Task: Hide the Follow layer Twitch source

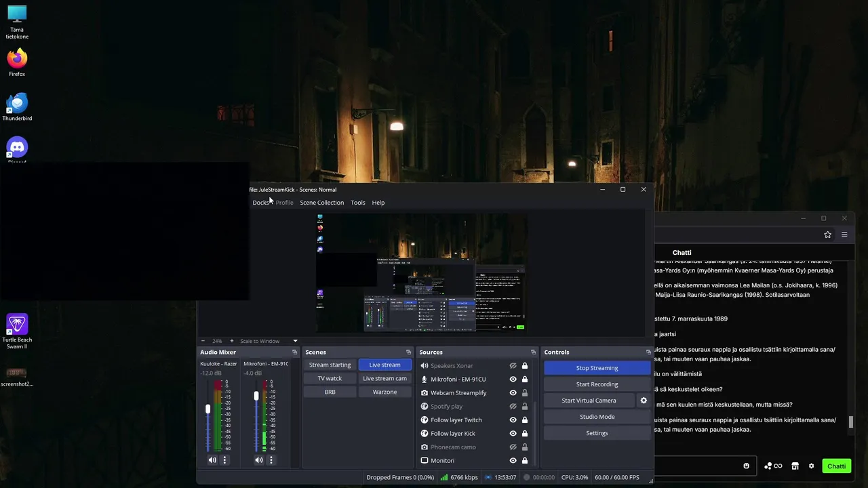Action: (513, 420)
